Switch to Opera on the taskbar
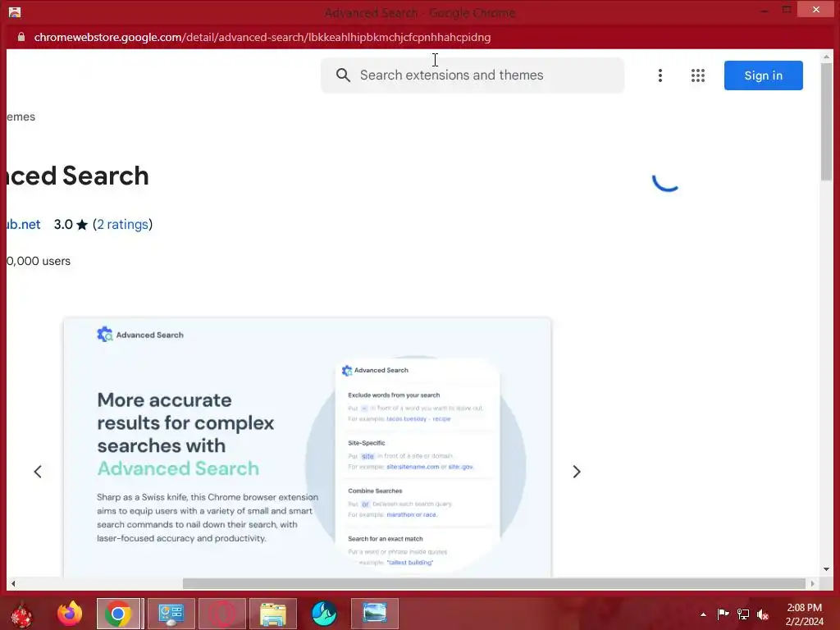This screenshot has height=630, width=840. tap(222, 614)
